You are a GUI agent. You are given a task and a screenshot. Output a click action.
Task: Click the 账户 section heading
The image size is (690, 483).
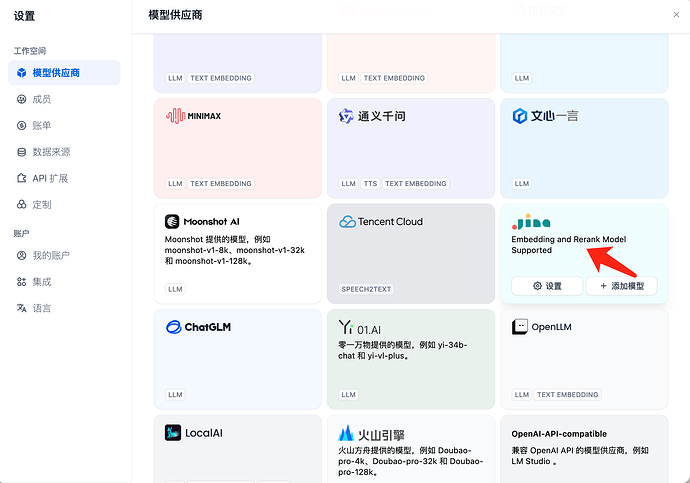[x=21, y=233]
